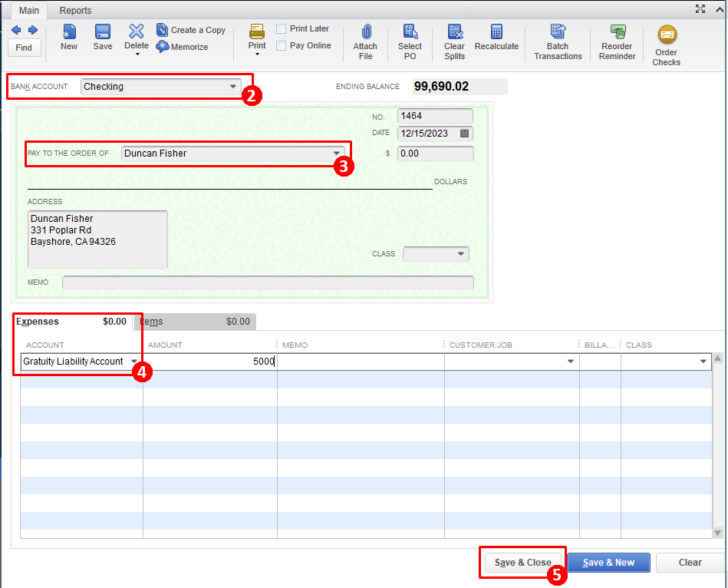The width and height of the screenshot is (728, 588).
Task: Click Create a Copy icon
Action: tap(162, 30)
